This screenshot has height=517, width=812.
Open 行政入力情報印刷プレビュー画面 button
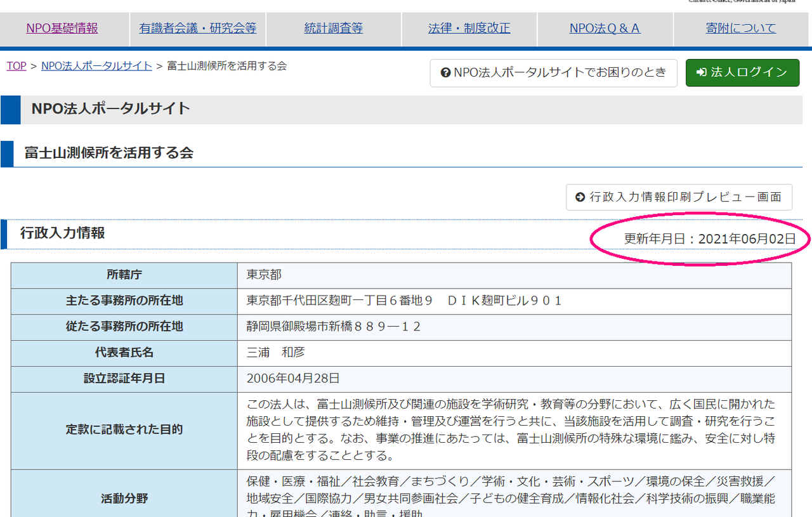pyautogui.click(x=679, y=197)
